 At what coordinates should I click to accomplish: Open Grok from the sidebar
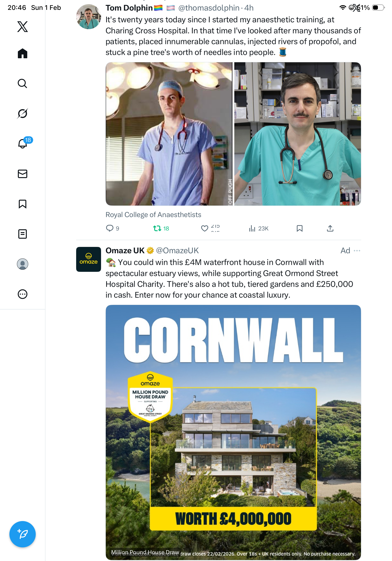(x=23, y=113)
